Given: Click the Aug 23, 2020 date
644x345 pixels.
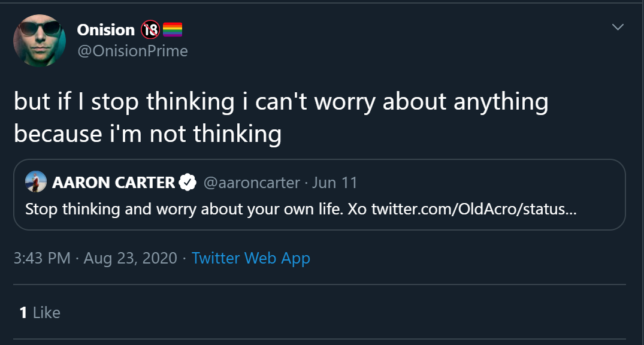Looking at the screenshot, I should (x=130, y=258).
